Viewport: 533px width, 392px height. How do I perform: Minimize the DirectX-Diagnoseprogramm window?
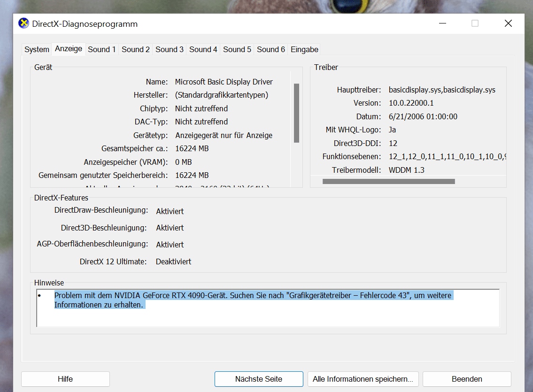pyautogui.click(x=442, y=23)
